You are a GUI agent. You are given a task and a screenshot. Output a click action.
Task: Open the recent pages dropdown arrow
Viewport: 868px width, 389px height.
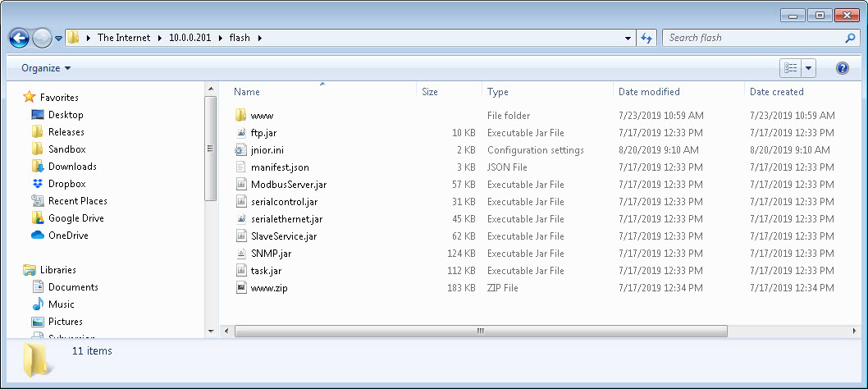tap(59, 39)
